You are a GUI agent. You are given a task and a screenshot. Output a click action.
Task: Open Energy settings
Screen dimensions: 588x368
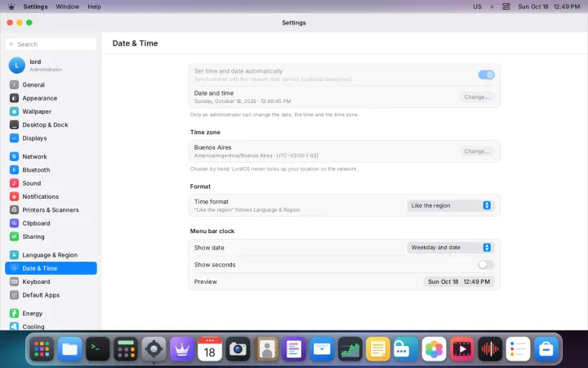pos(51,313)
